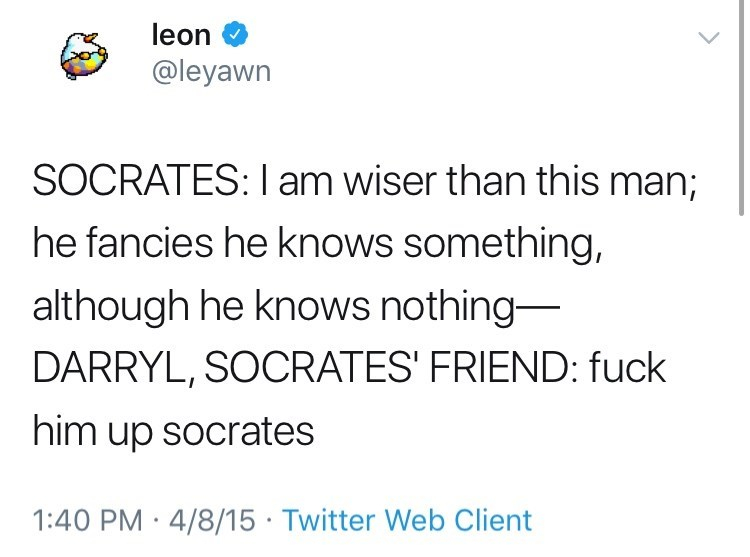Viewport: 750px width, 557px height.
Task: Open the tweet options chevron menu
Action: tap(707, 38)
